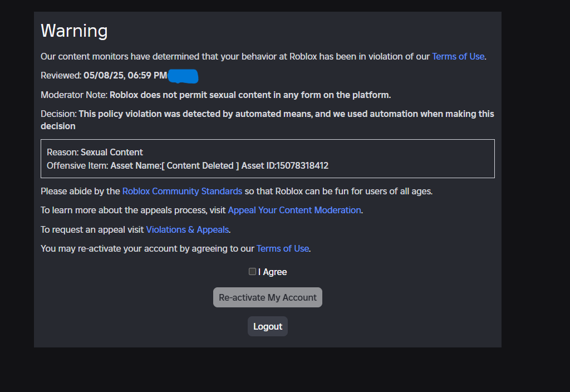The height and width of the screenshot is (392, 570).
Task: Click the blue redaction mark after the timestamp
Action: tap(183, 76)
